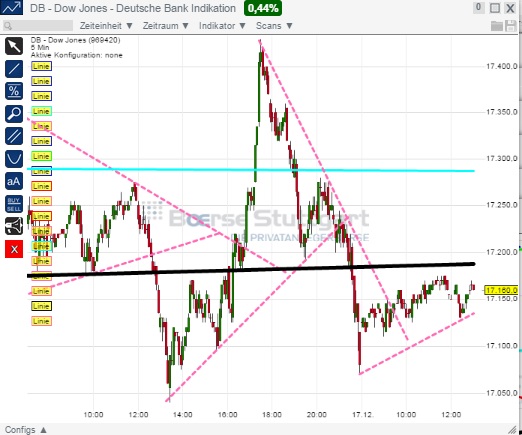Screen dimensions: 522x435
Task: Click the megaphone alert tool
Action: click(x=14, y=226)
